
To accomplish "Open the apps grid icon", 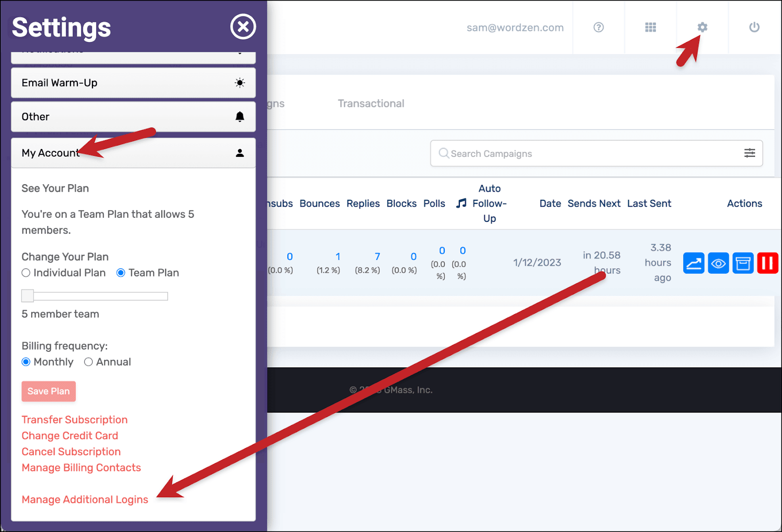I will (x=651, y=27).
